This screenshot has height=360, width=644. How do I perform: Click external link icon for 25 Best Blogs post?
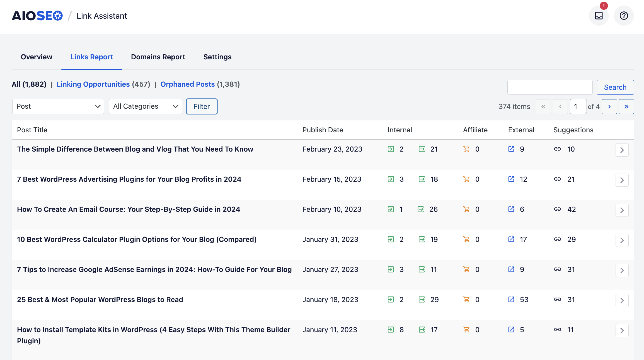click(511, 300)
